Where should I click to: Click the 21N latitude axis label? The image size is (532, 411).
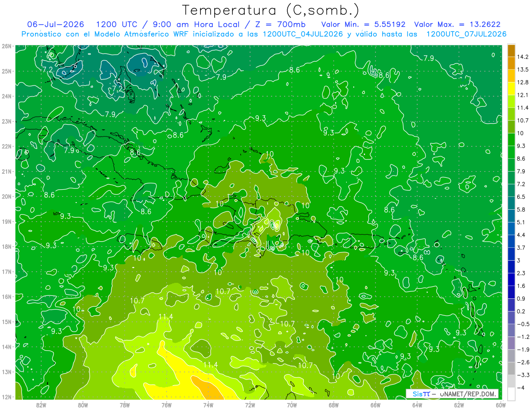(x=7, y=172)
